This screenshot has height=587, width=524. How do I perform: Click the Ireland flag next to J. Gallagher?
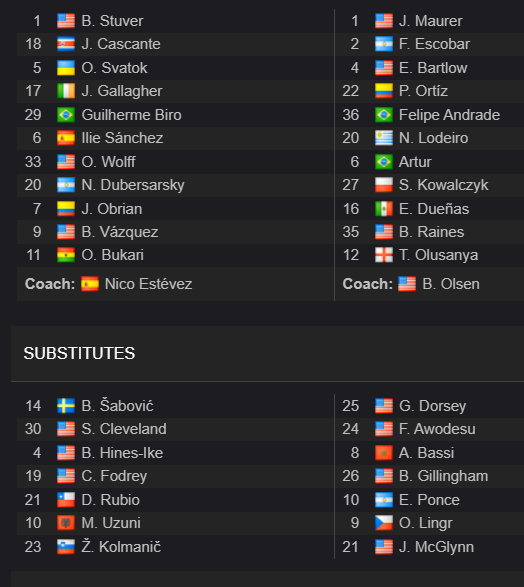pyautogui.click(x=66, y=91)
